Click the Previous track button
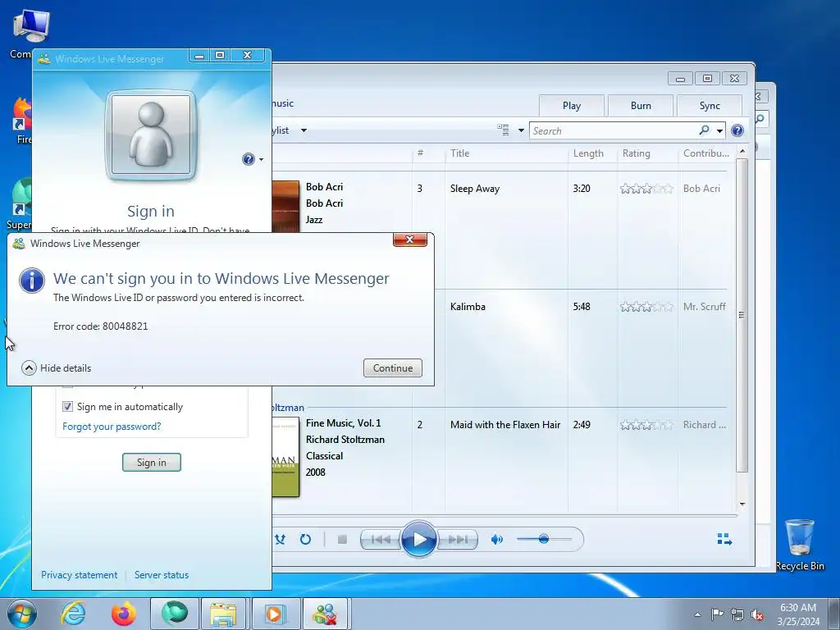Image resolution: width=840 pixels, height=630 pixels. tap(381, 540)
